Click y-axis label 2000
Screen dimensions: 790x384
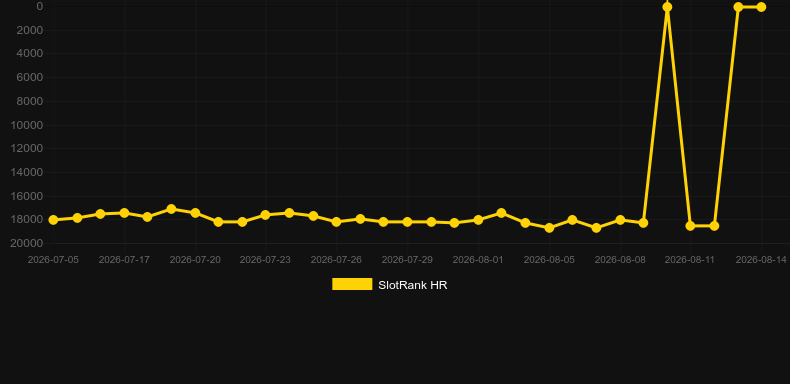[29, 30]
